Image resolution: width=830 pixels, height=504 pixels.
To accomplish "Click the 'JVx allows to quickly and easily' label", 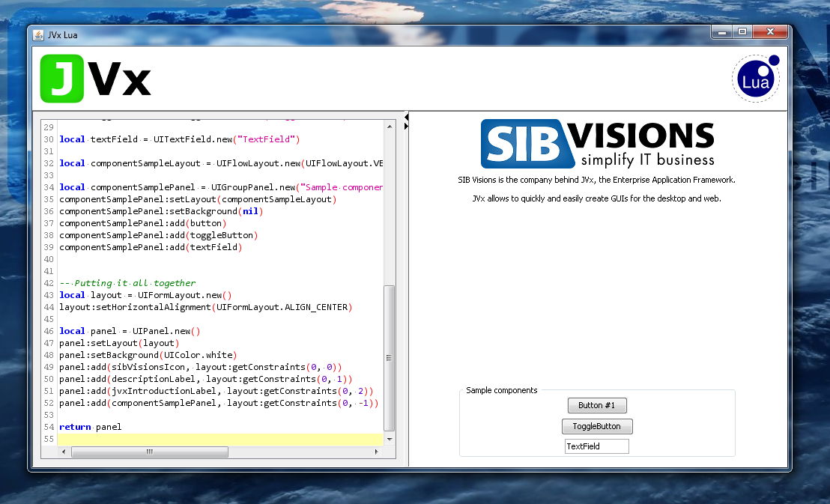I will 596,198.
